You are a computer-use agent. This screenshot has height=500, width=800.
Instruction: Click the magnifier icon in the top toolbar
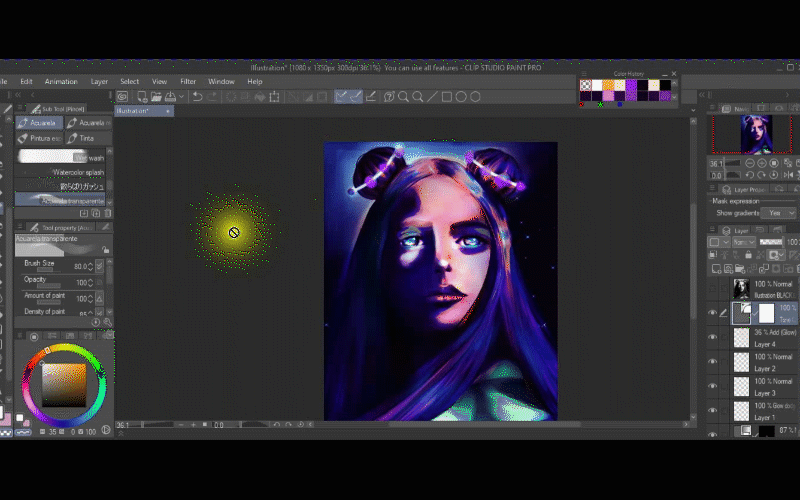tap(403, 97)
